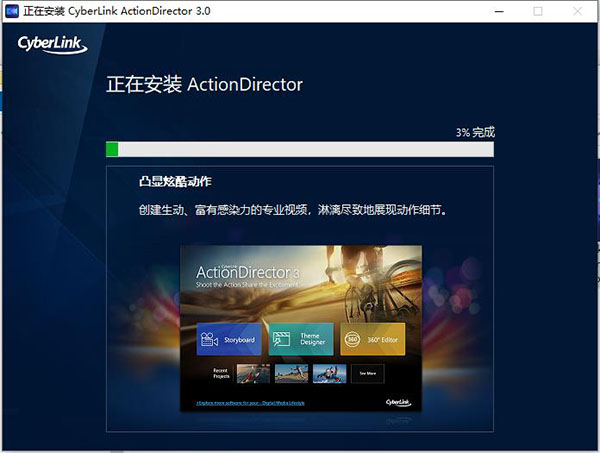Click the ActionDirector app icon in title bar
Image resolution: width=600 pixels, height=453 pixels.
click(x=12, y=11)
